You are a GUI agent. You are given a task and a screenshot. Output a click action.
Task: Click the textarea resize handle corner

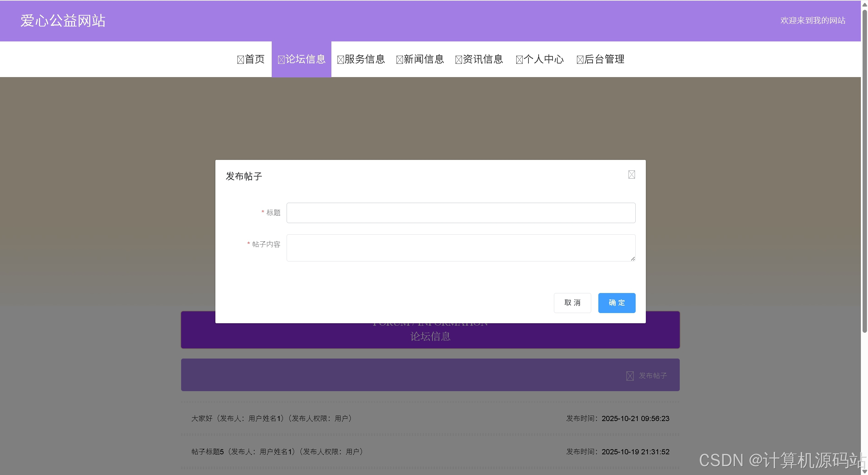633,259
